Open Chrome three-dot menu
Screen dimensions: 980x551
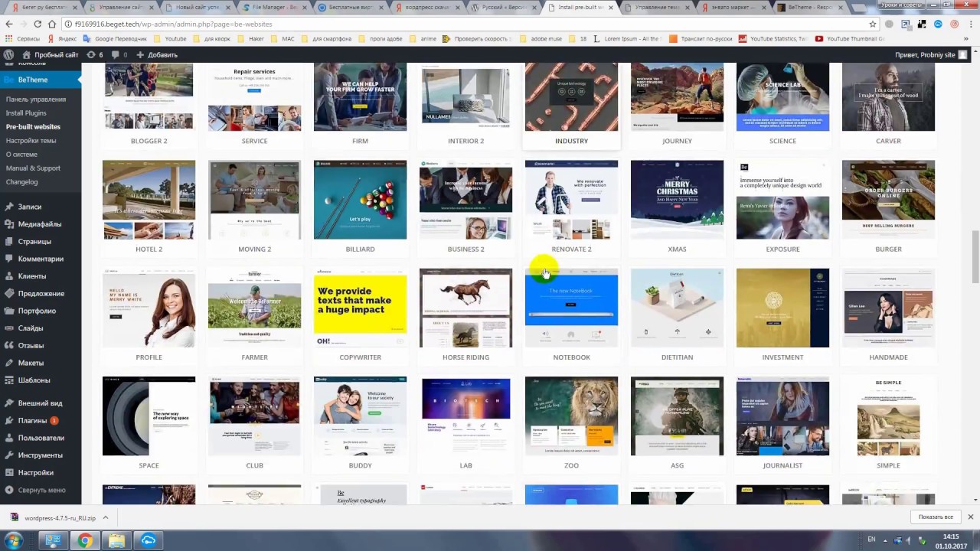(x=969, y=24)
